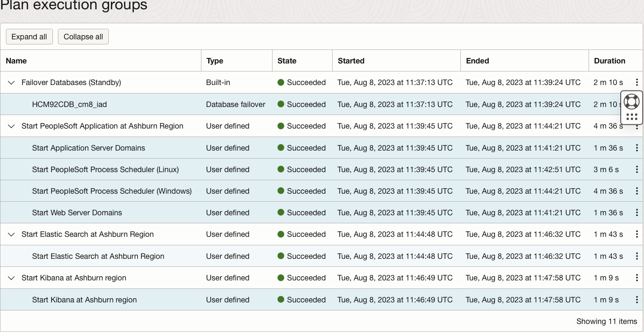Click the Expand all button
644x332 pixels.
[29, 36]
